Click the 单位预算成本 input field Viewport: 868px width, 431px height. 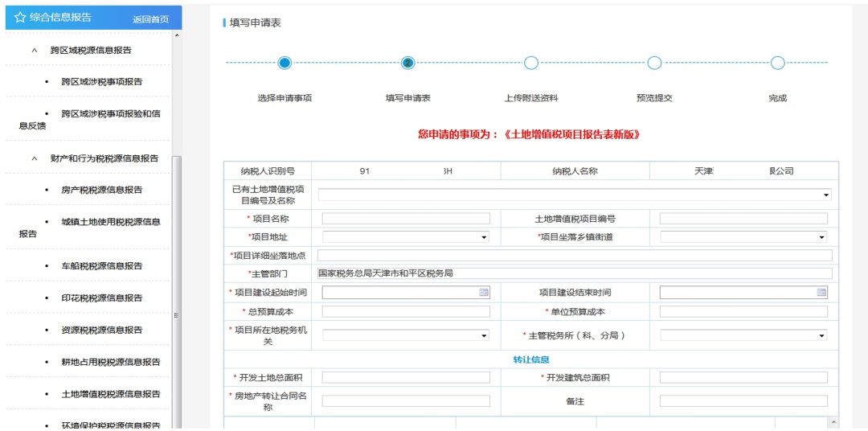click(743, 311)
